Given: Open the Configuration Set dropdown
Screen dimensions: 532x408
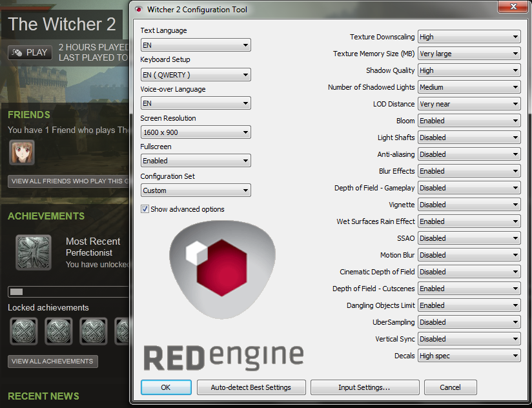Looking at the screenshot, I should 196,190.
